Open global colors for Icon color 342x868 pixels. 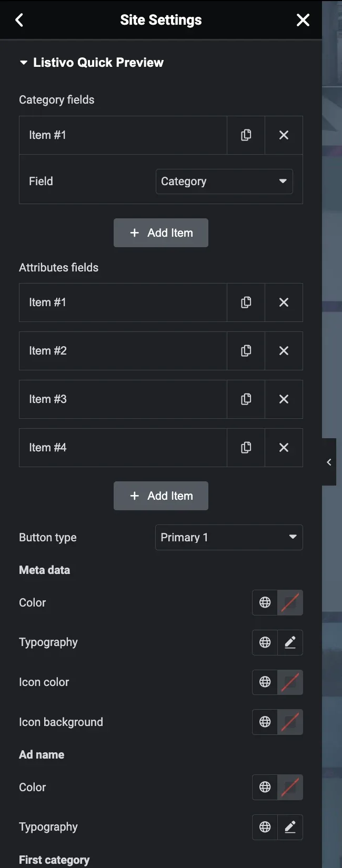click(265, 682)
